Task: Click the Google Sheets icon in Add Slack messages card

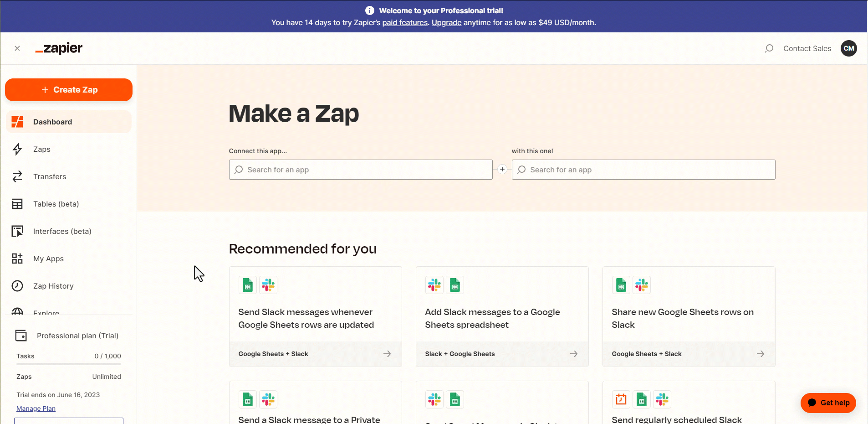Action: pyautogui.click(x=455, y=285)
